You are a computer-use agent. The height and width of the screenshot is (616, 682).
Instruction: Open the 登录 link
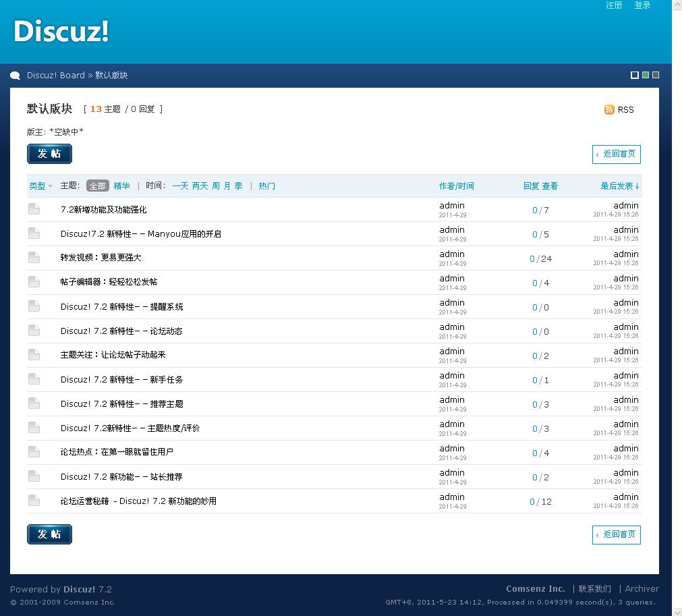pos(642,5)
